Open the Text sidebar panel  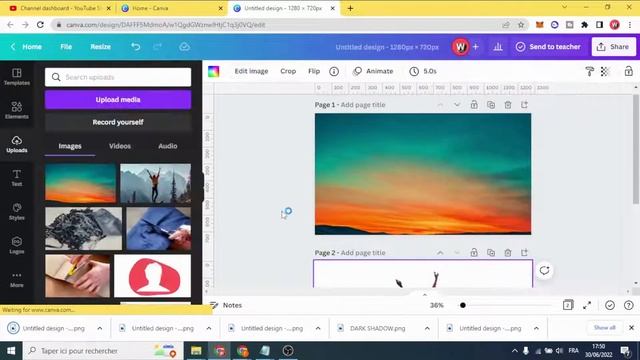pyautogui.click(x=17, y=178)
